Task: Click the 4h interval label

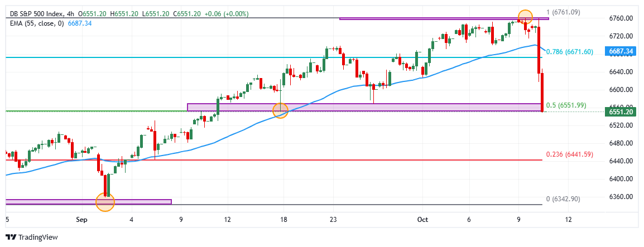Action: tap(70, 13)
